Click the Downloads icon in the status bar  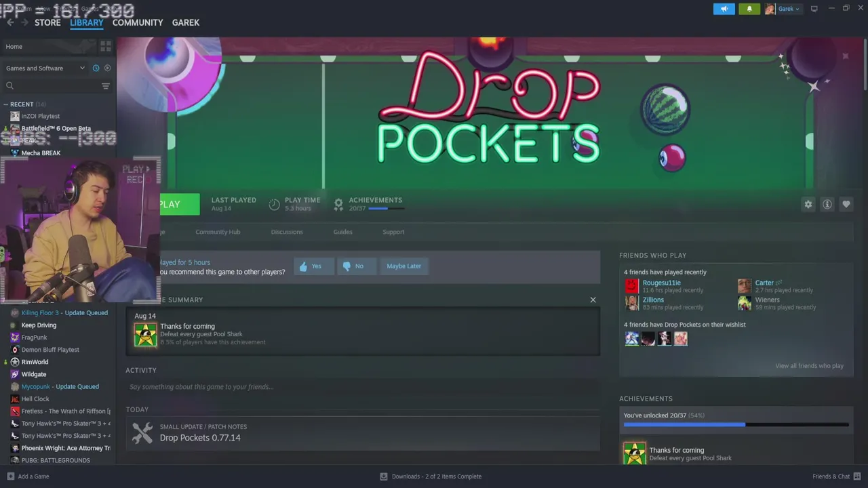point(384,476)
